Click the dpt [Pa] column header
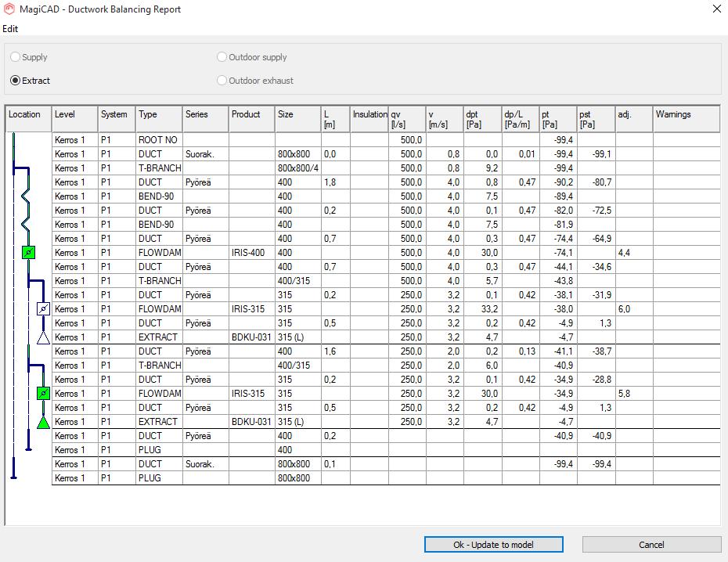The image size is (728, 562). pos(482,119)
